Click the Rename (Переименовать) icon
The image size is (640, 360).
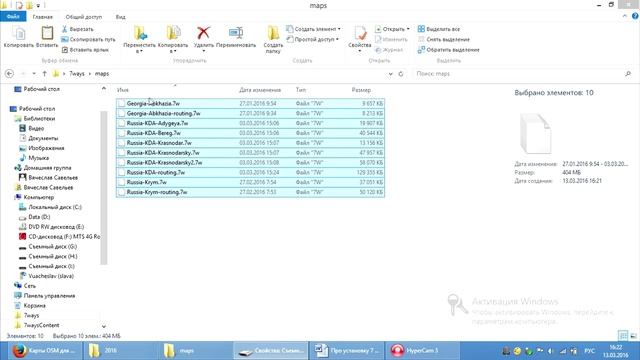236,33
